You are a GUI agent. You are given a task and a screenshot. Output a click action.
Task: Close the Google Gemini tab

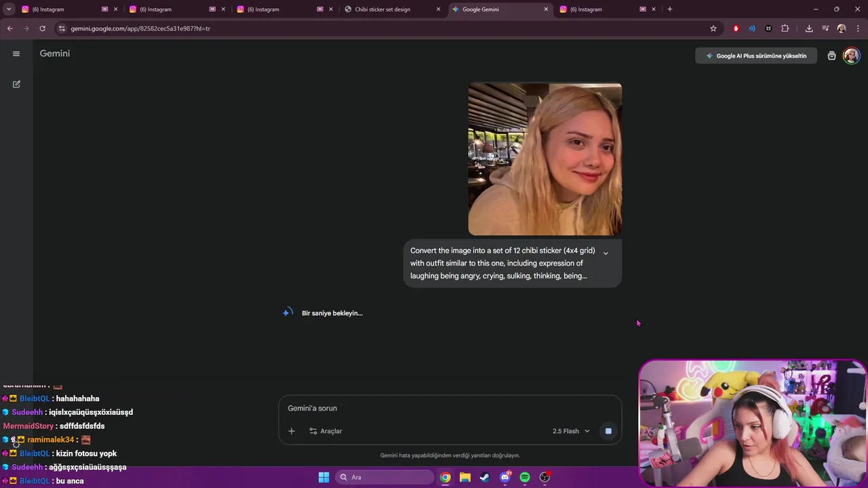point(546,9)
